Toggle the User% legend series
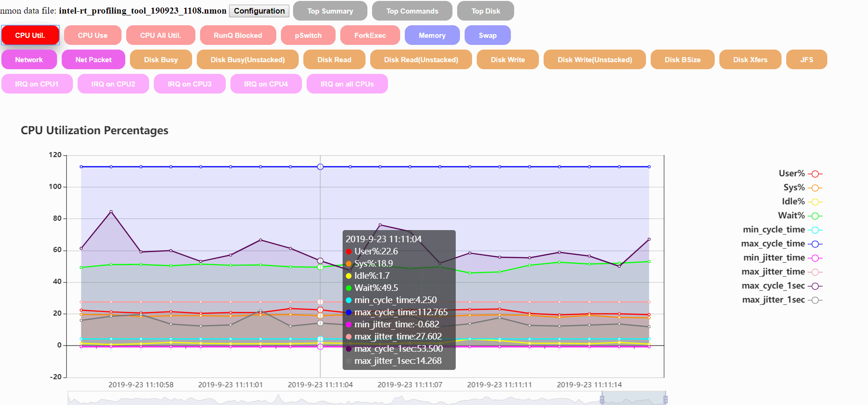This screenshot has height=405, width=868. 800,174
